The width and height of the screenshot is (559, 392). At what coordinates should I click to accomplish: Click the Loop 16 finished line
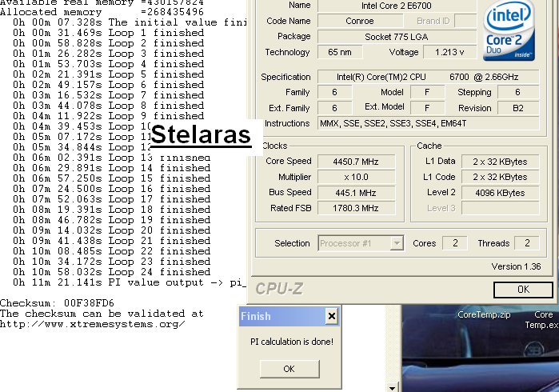[x=112, y=189]
